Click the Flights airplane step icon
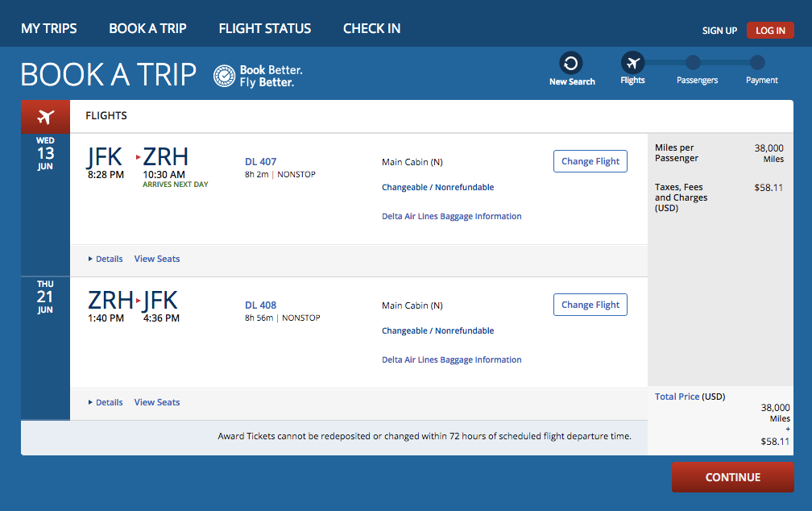Screen dimensions: 812x511 click(632, 63)
